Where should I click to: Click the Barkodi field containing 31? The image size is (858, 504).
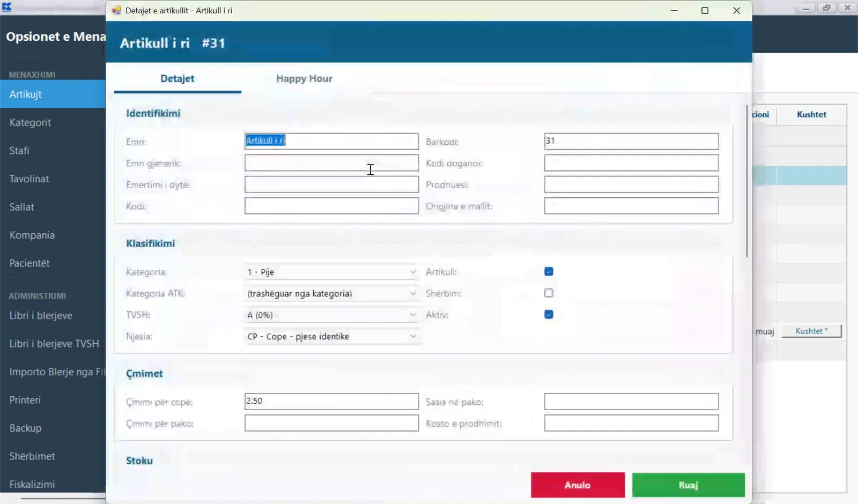click(631, 141)
